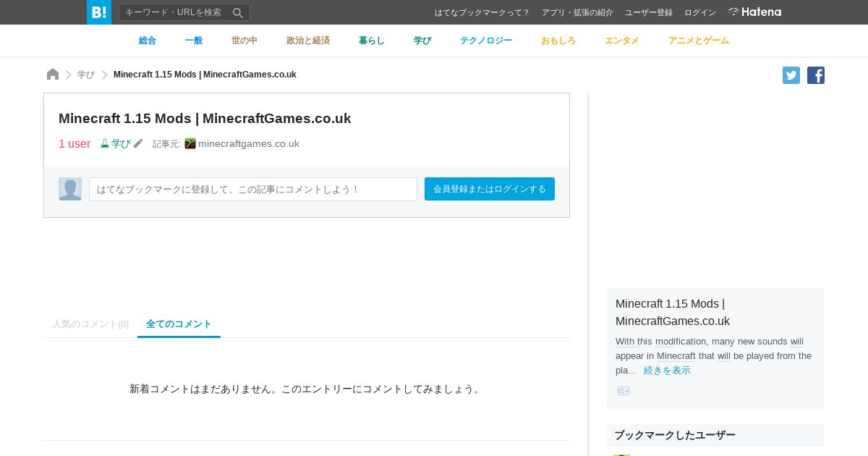Click the default user avatar icon

(x=70, y=189)
